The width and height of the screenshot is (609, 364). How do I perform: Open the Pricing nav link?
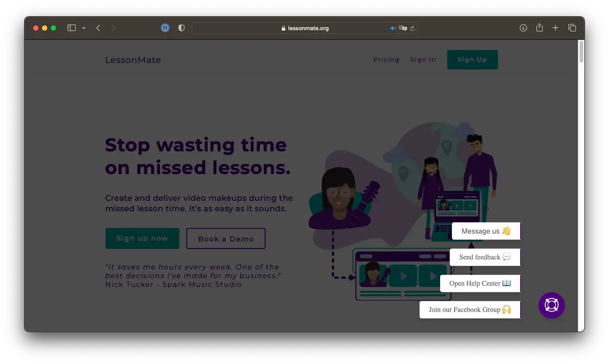point(386,59)
